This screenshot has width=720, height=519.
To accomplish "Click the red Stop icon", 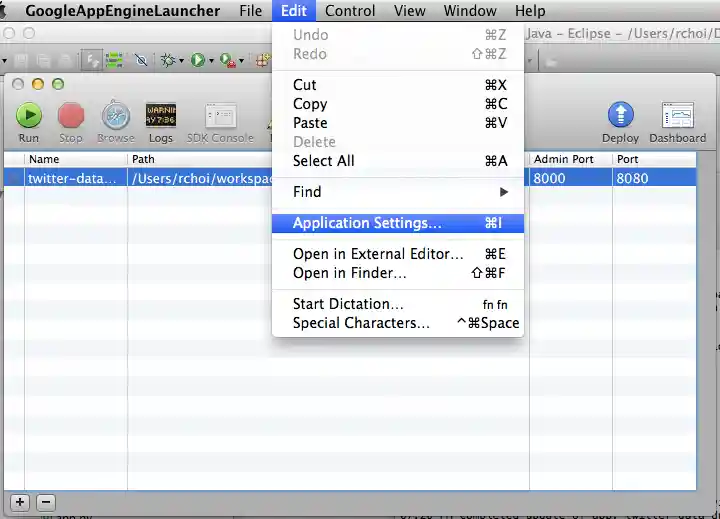I will [x=71, y=116].
